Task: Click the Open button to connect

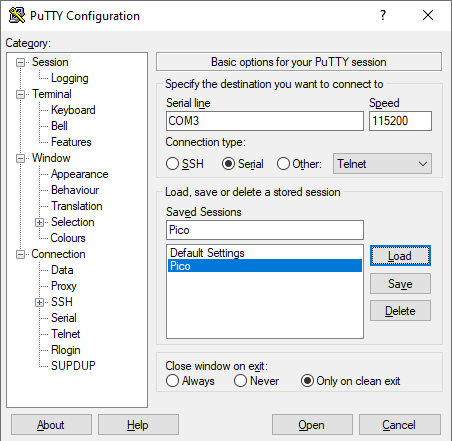Action: (x=312, y=425)
